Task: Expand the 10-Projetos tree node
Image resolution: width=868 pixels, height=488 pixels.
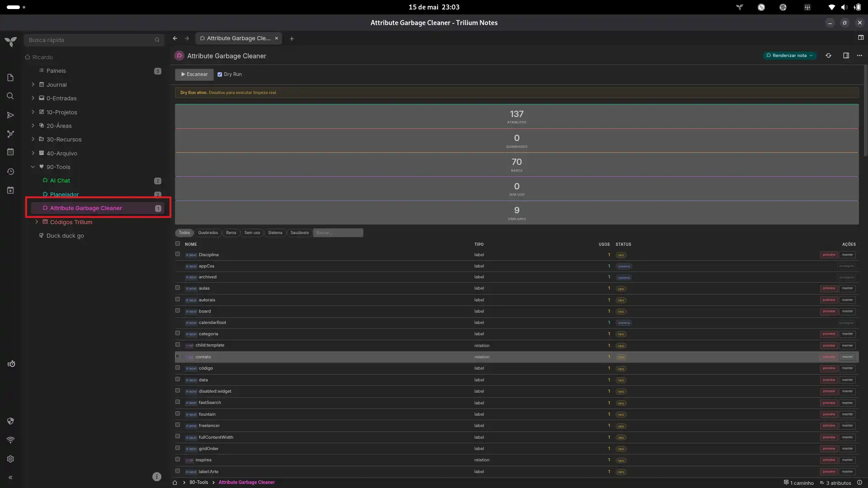Action: 33,112
